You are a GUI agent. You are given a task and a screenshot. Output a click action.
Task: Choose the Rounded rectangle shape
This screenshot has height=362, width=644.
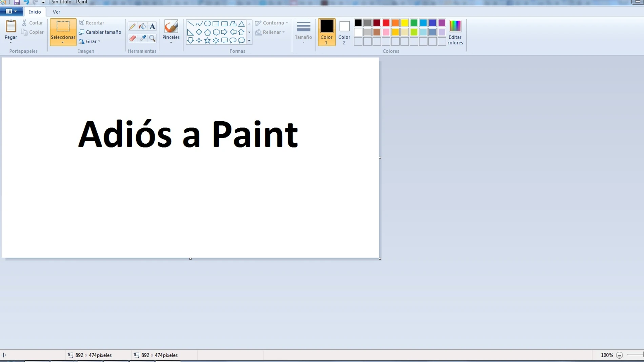[224, 24]
